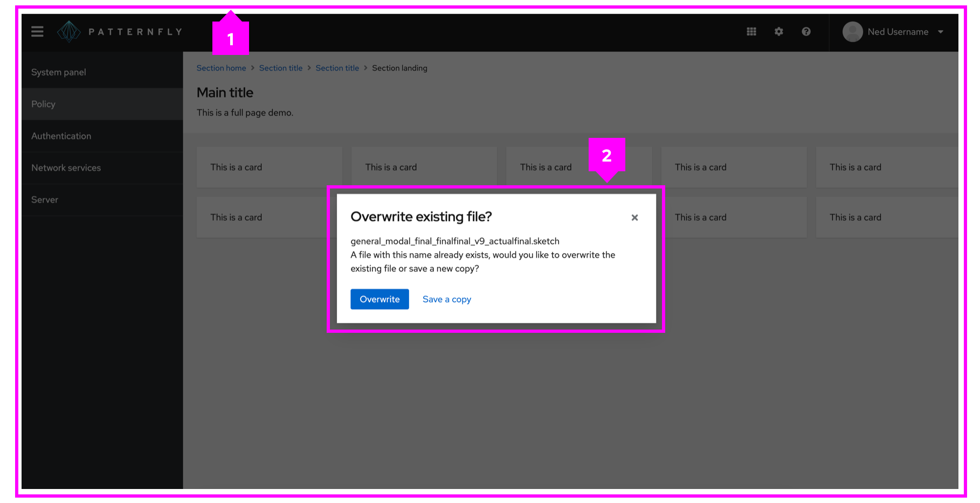
Task: Select Network services from the navigation
Action: [x=66, y=167]
